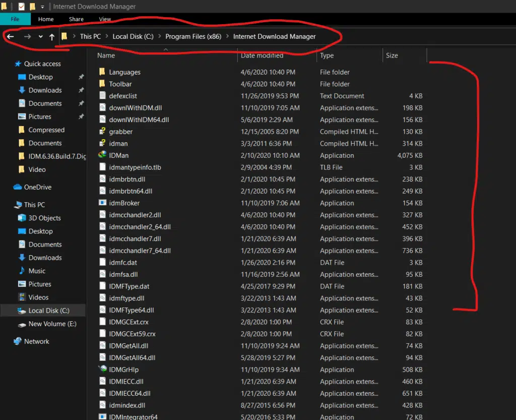Viewport: 516px width, 420px height.
Task: Select the idmBroker application icon
Action: (102, 202)
